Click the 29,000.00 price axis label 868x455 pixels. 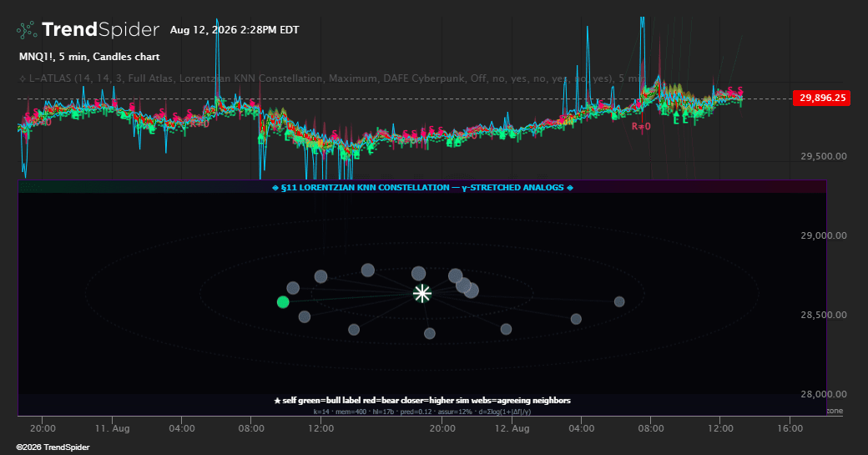point(823,235)
